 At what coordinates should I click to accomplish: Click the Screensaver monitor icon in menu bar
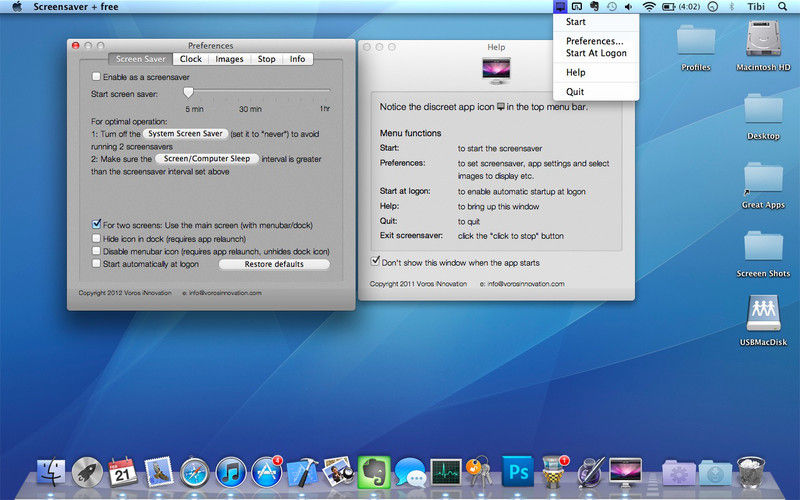click(x=560, y=7)
